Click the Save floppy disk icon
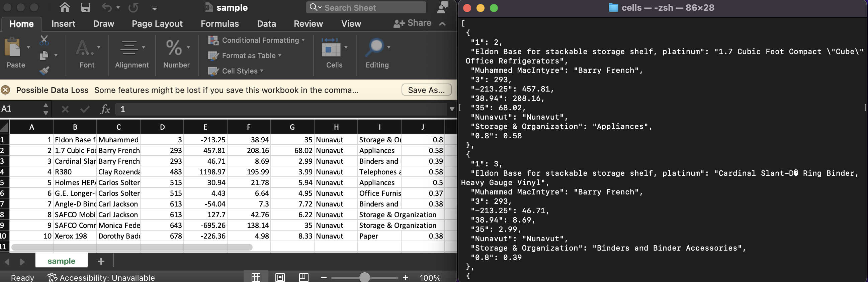 tap(86, 7)
